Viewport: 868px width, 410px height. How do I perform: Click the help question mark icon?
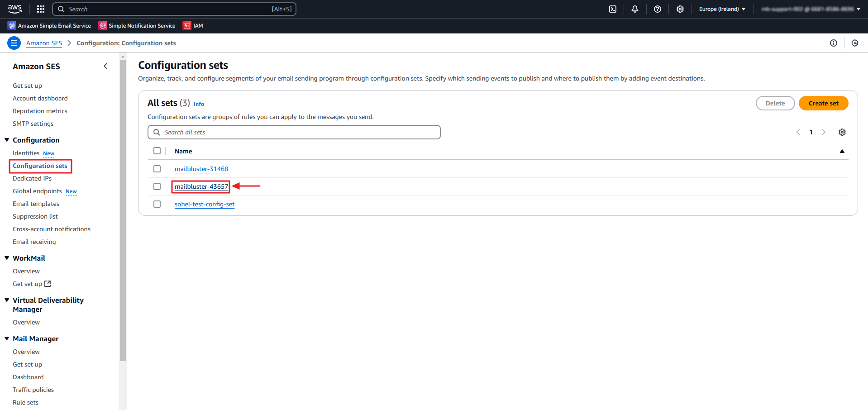pyautogui.click(x=658, y=9)
